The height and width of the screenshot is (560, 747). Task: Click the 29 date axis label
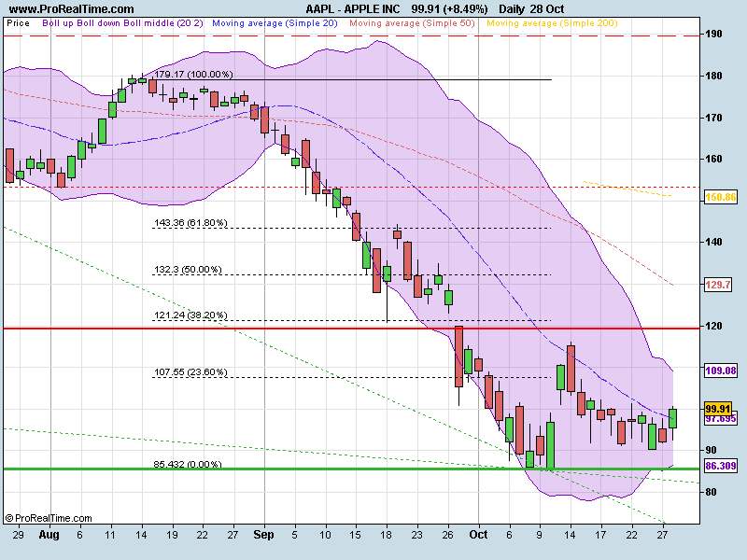(18, 535)
